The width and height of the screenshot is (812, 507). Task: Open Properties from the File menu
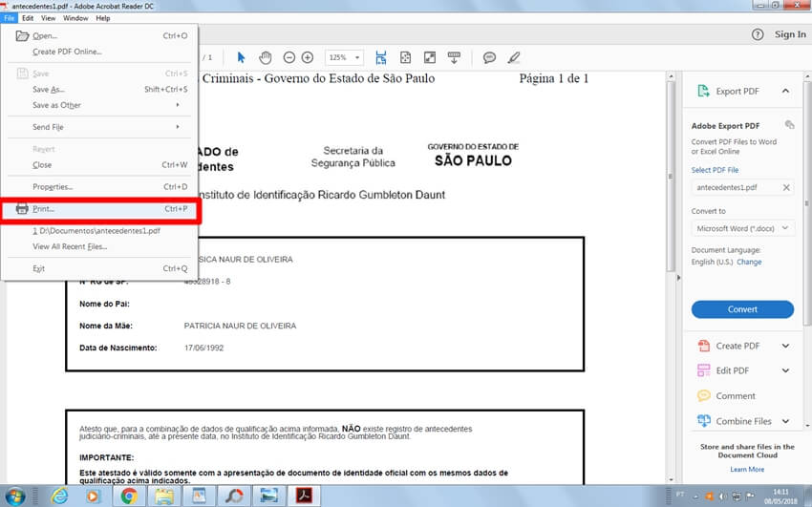(x=53, y=186)
